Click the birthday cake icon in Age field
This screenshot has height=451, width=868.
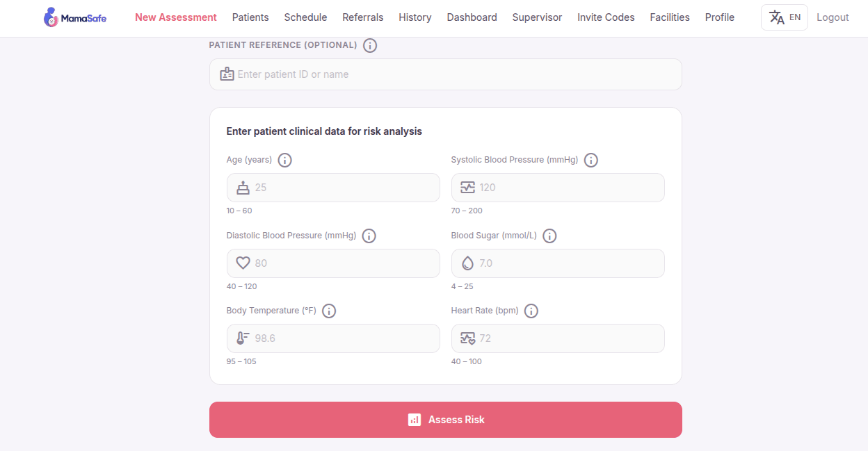pyautogui.click(x=243, y=188)
